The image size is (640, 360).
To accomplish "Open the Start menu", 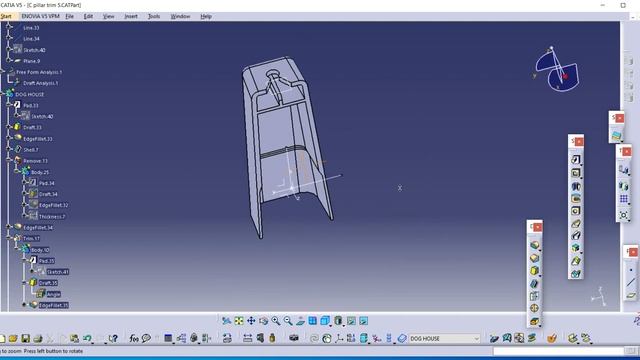I will point(6,16).
